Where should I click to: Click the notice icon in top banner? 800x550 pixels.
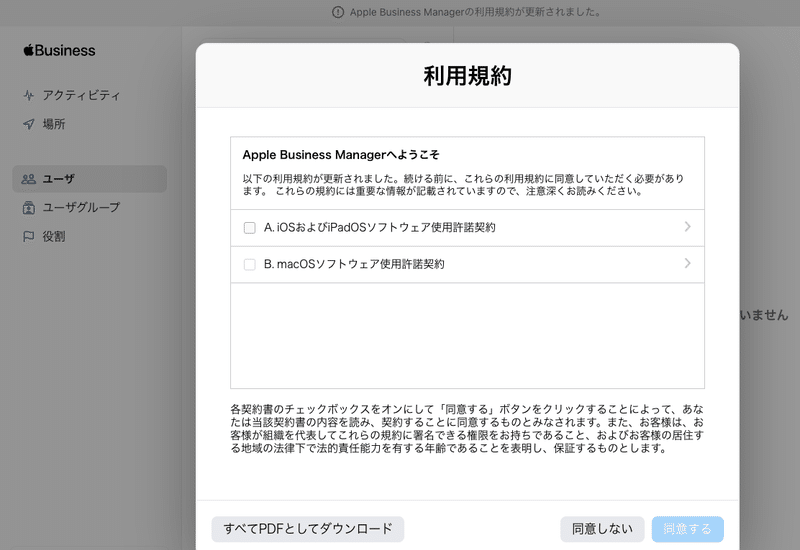coord(338,12)
